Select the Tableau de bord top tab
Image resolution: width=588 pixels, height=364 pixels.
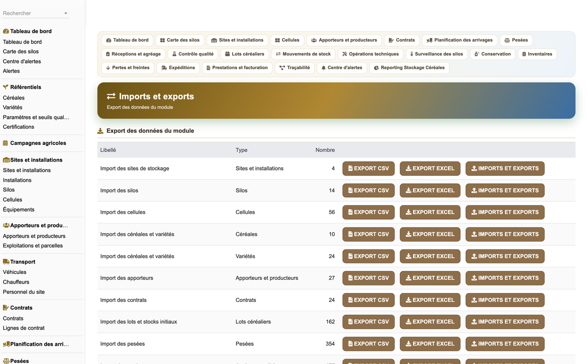[x=127, y=40]
